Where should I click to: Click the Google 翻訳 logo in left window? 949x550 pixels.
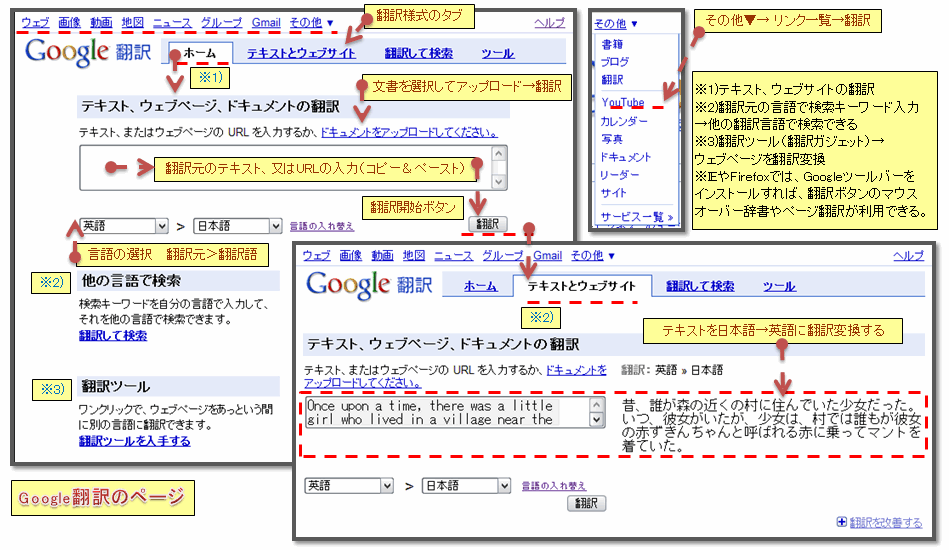coord(88,52)
